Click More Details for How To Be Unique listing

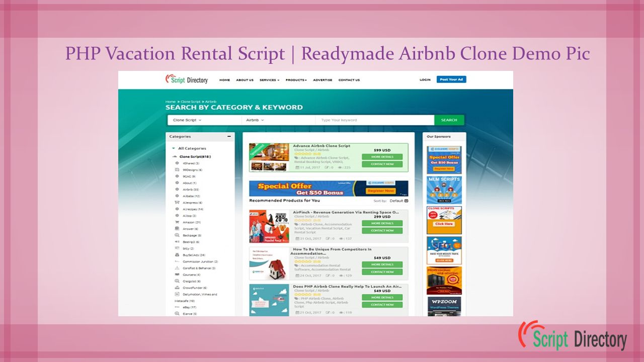pos(382,264)
